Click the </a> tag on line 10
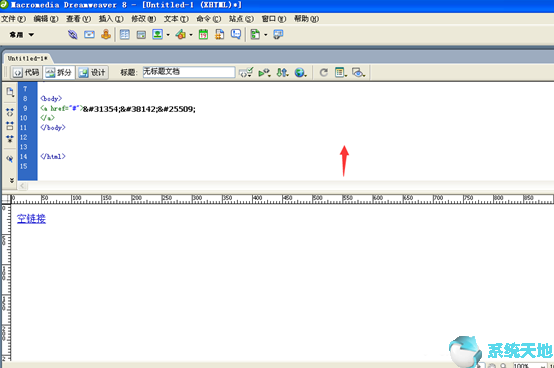Screen dimensions: 554x368 pos(47,118)
